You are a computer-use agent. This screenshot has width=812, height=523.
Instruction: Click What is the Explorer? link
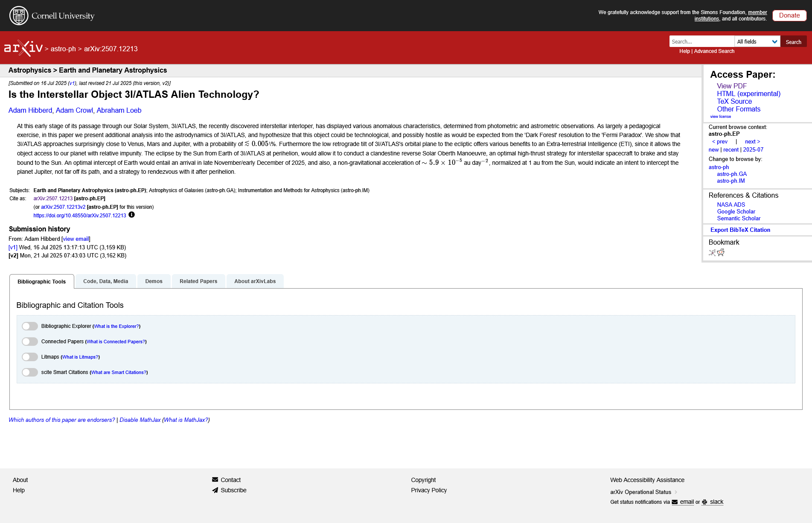(116, 326)
